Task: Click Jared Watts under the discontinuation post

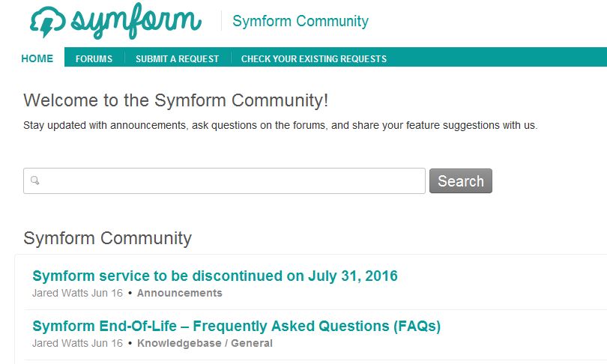Action: (61, 293)
